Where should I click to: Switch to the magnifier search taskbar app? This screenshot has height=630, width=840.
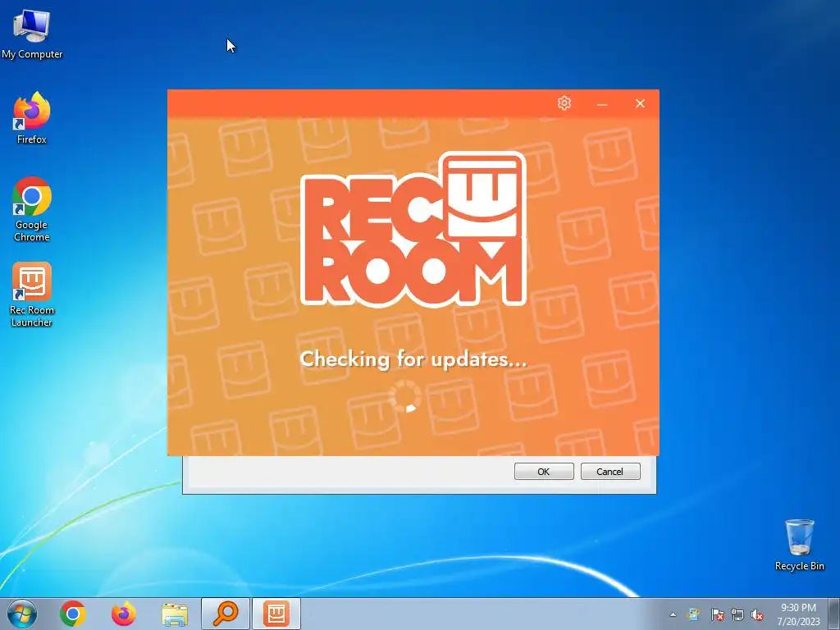226,614
